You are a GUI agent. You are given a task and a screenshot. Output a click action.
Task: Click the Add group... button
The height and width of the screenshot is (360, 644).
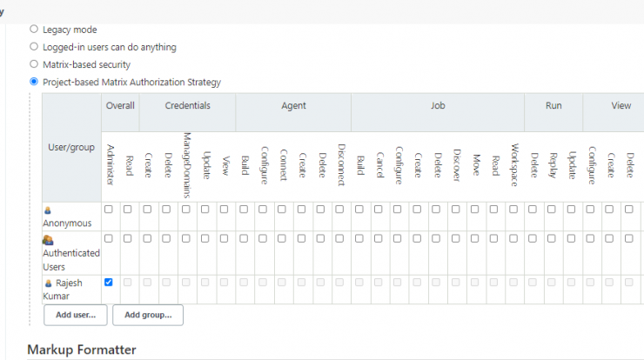click(148, 315)
